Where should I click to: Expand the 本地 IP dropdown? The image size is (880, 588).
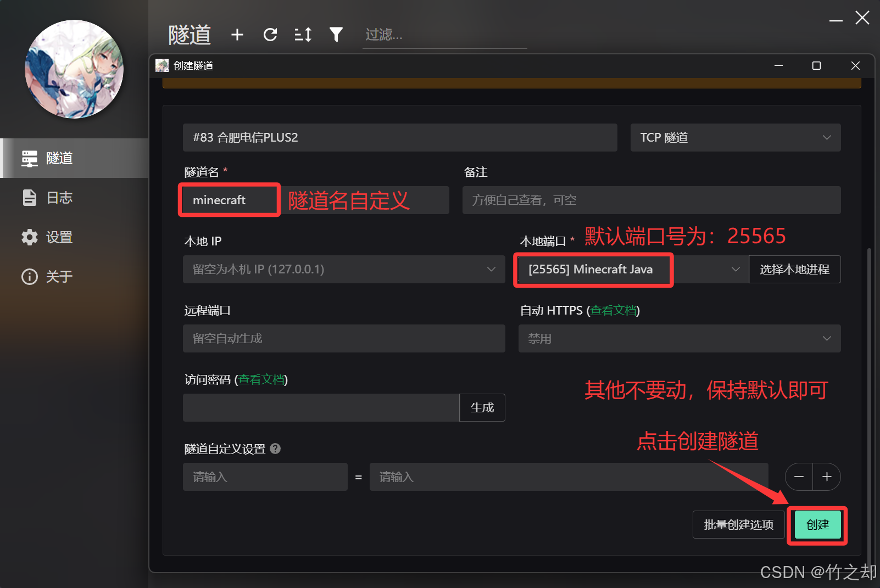[x=344, y=269]
